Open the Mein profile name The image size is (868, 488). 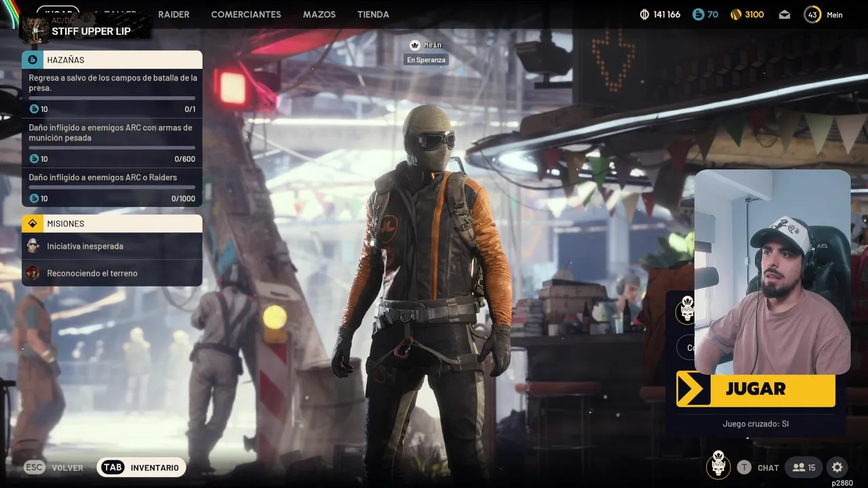click(835, 14)
